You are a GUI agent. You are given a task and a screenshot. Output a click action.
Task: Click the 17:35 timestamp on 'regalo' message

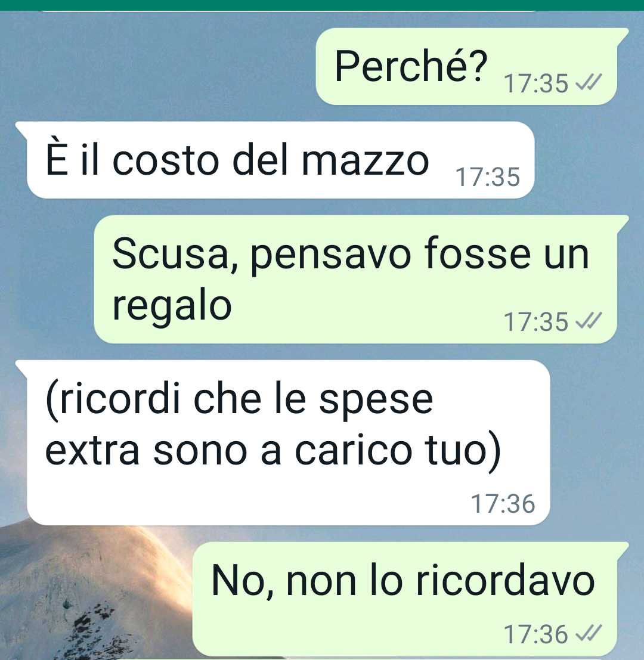(x=536, y=322)
